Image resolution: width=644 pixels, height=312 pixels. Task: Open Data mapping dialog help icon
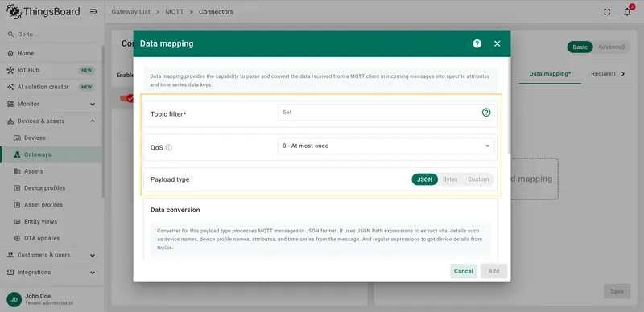coord(477,43)
